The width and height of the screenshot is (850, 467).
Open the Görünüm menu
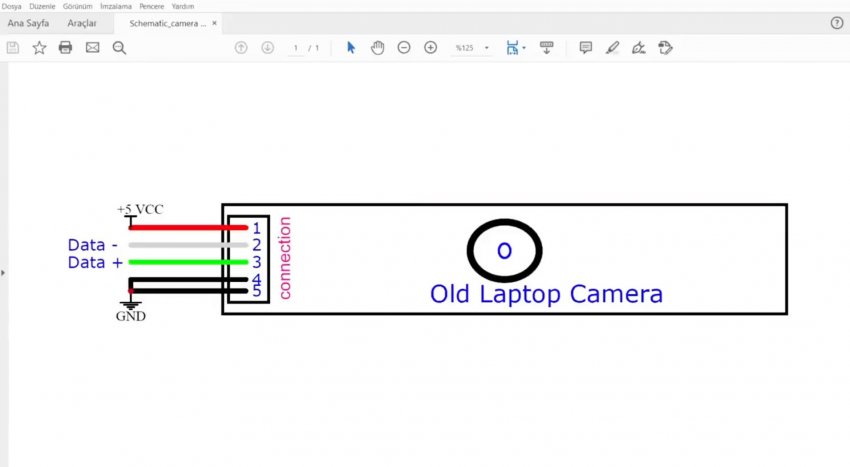77,6
